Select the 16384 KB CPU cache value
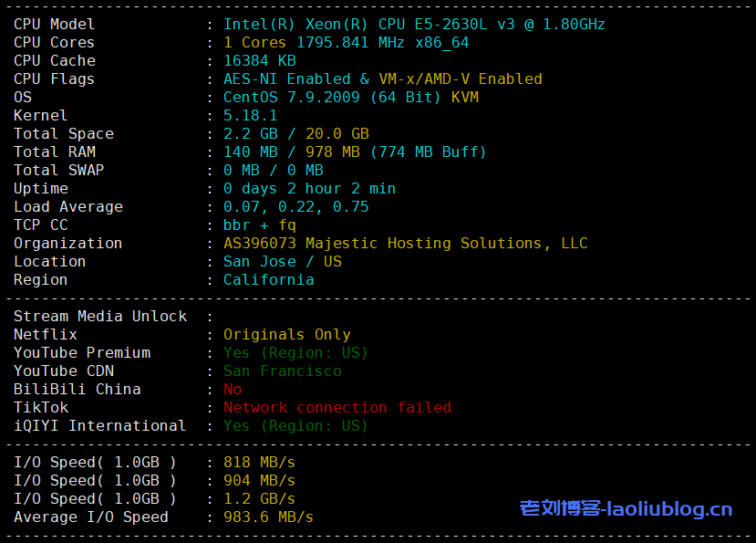Viewport: 756px width, 543px height. 259,61
